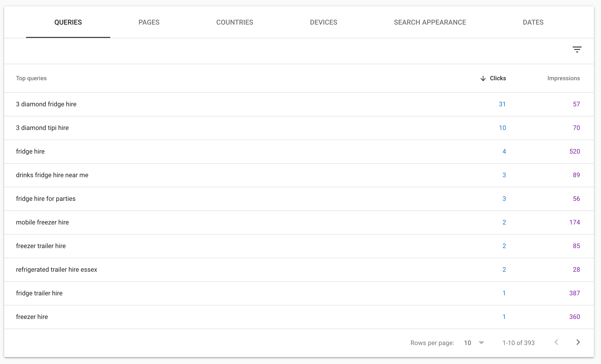Select the 'freezer hire' query row
The image size is (601, 364).
coord(299,317)
